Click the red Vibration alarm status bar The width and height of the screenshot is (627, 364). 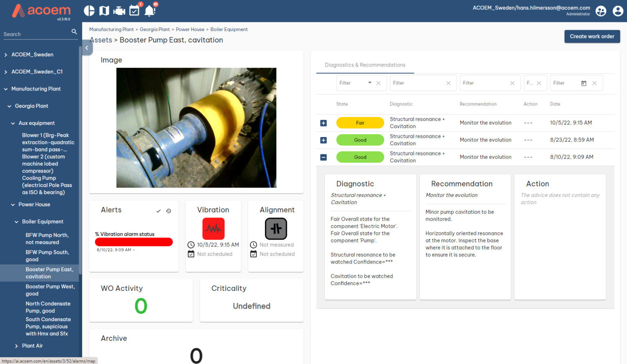click(133, 242)
